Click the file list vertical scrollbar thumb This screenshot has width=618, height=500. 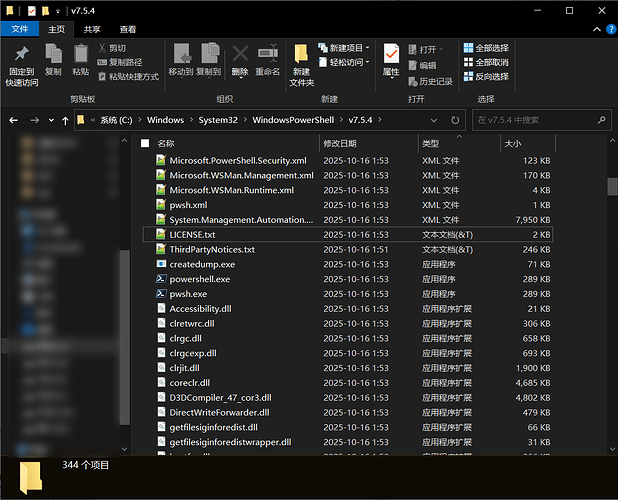pyautogui.click(x=612, y=186)
